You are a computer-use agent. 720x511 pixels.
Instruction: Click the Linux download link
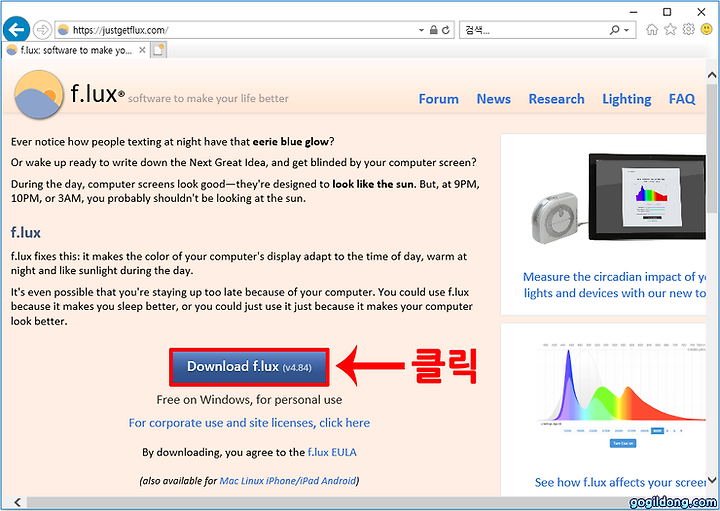253,481
